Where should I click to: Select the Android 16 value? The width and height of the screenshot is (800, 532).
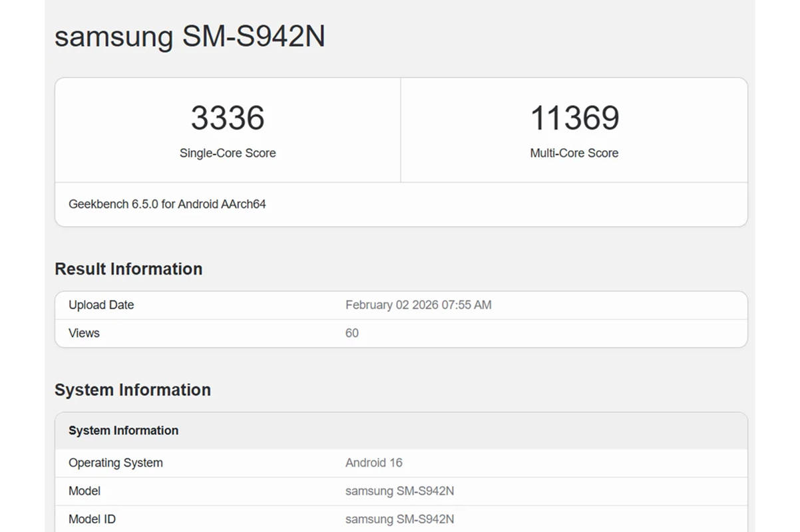[x=374, y=463]
